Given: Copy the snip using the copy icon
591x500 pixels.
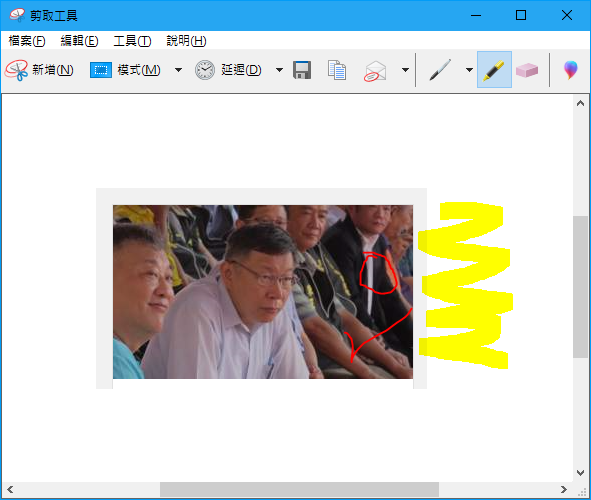Looking at the screenshot, I should (337, 70).
